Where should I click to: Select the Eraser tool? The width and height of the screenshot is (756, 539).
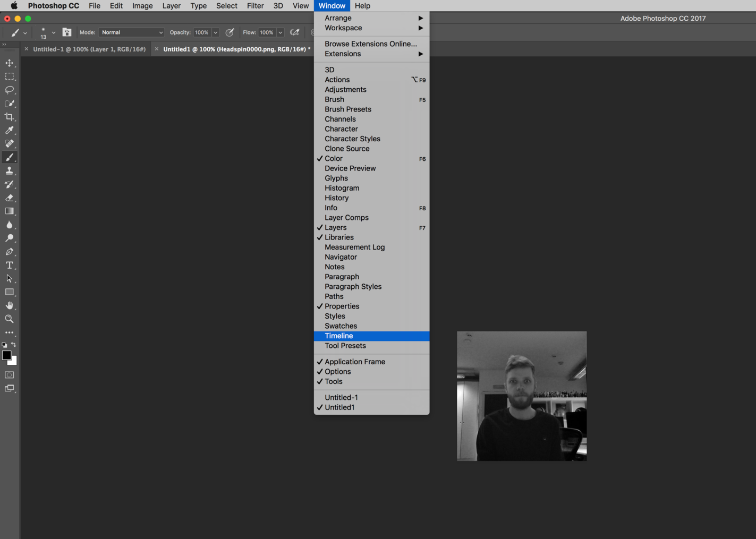10,198
